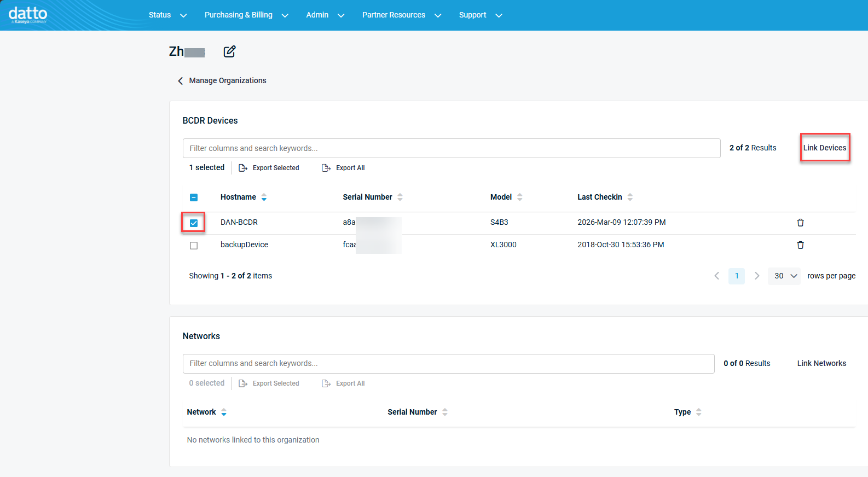Screen dimensions: 868x477
Task: Open the Support menu
Action: [x=480, y=15]
